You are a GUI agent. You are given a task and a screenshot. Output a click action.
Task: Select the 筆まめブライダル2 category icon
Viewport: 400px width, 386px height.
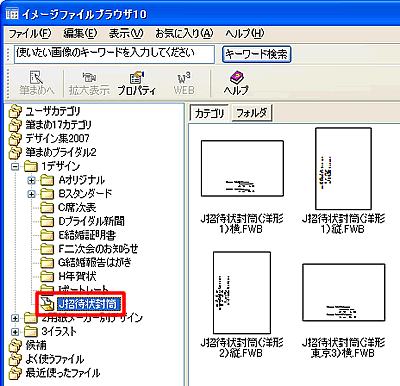15,153
